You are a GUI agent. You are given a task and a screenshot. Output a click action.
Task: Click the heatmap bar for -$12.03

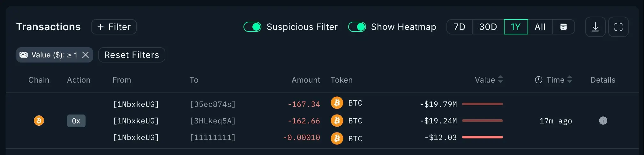pyautogui.click(x=482, y=137)
